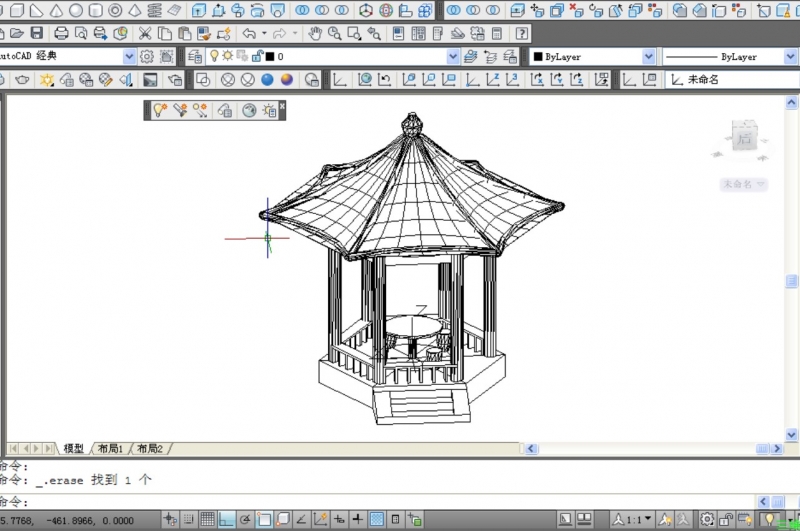800x531 pixels.
Task: Click the black ByLayer color swatch
Action: coord(538,57)
